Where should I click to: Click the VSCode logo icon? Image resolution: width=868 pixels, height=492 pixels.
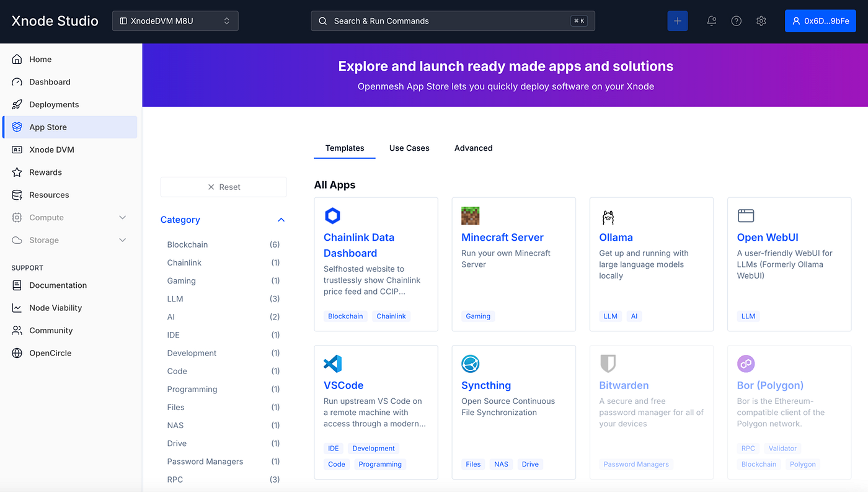click(x=333, y=364)
